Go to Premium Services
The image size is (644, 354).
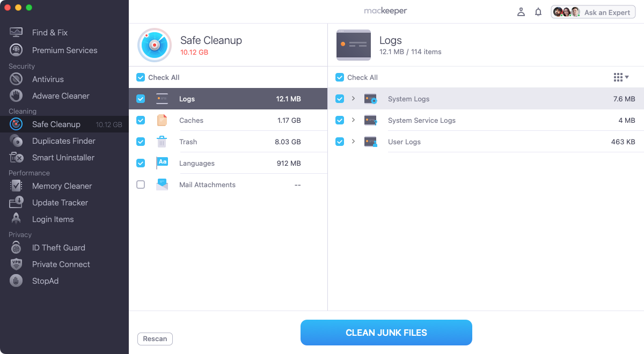point(65,50)
